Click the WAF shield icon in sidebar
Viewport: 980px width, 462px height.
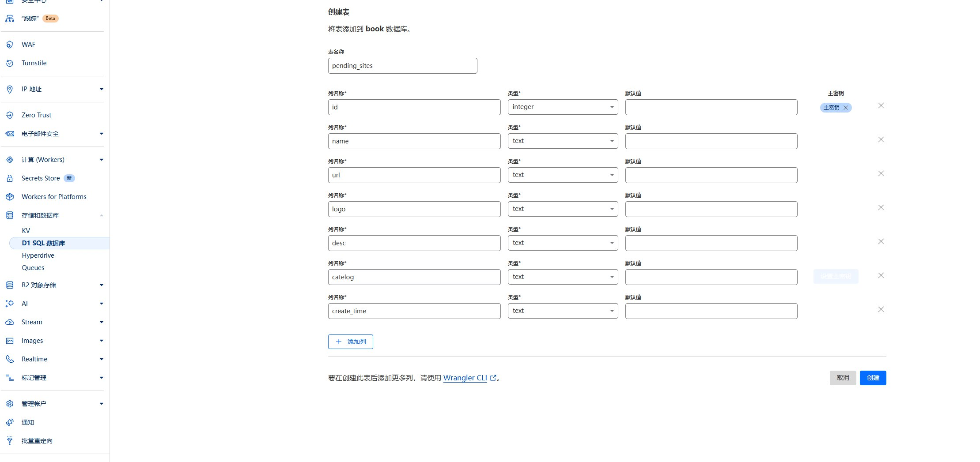tap(10, 45)
